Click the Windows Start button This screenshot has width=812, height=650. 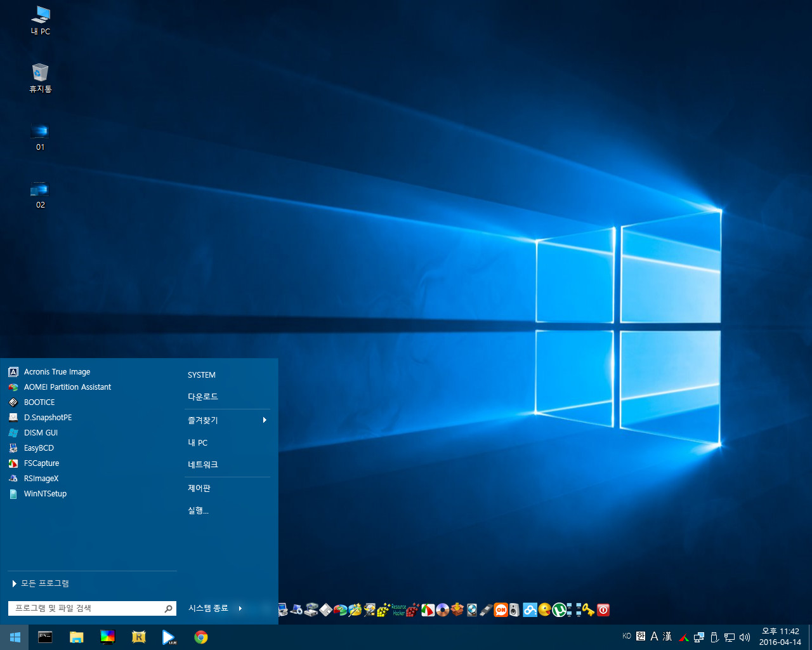(x=15, y=637)
